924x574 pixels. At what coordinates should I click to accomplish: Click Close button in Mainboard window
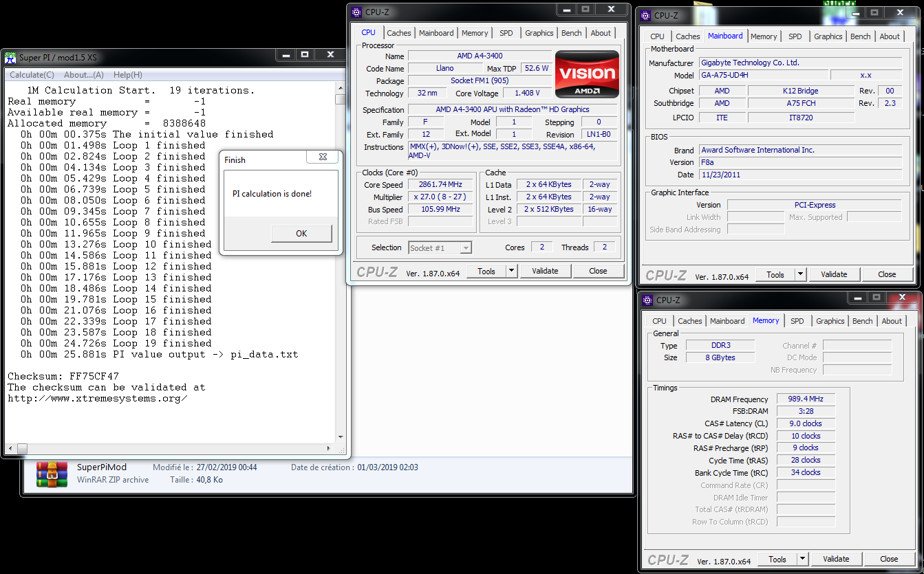[x=887, y=274]
